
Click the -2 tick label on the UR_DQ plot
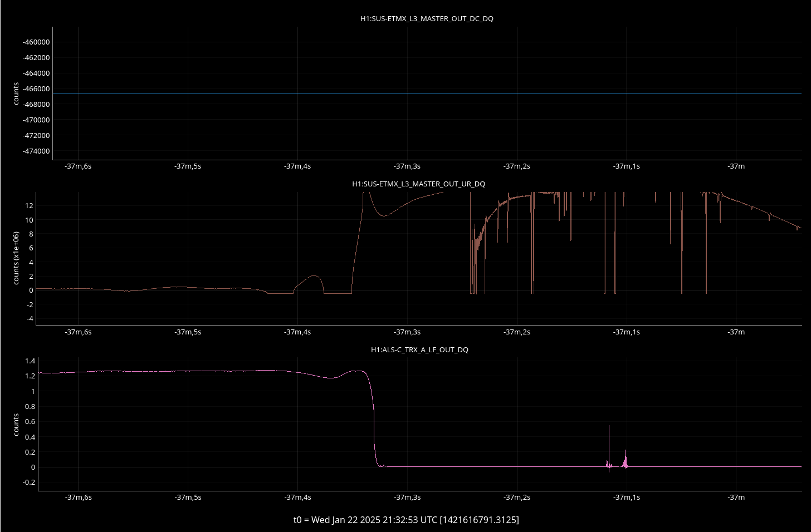click(30, 304)
